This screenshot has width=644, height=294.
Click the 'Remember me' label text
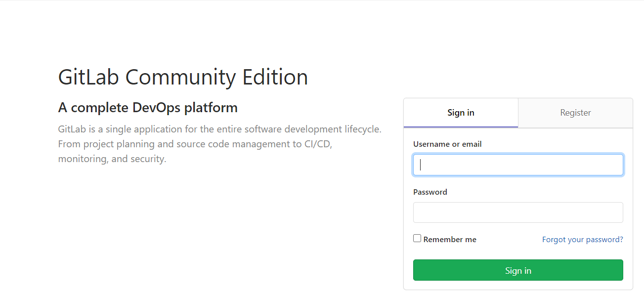coord(450,240)
